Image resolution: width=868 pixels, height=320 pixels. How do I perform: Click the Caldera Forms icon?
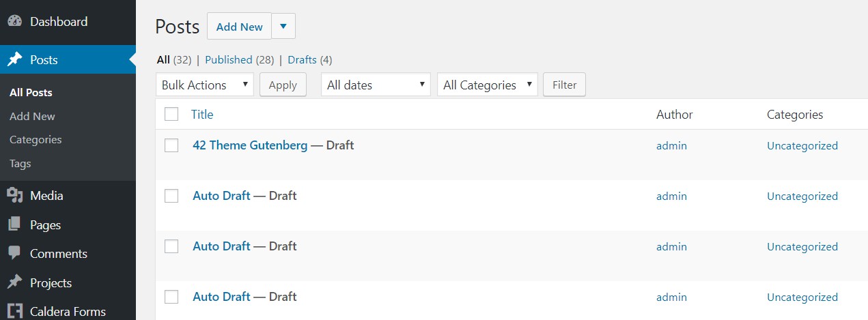coord(14,312)
